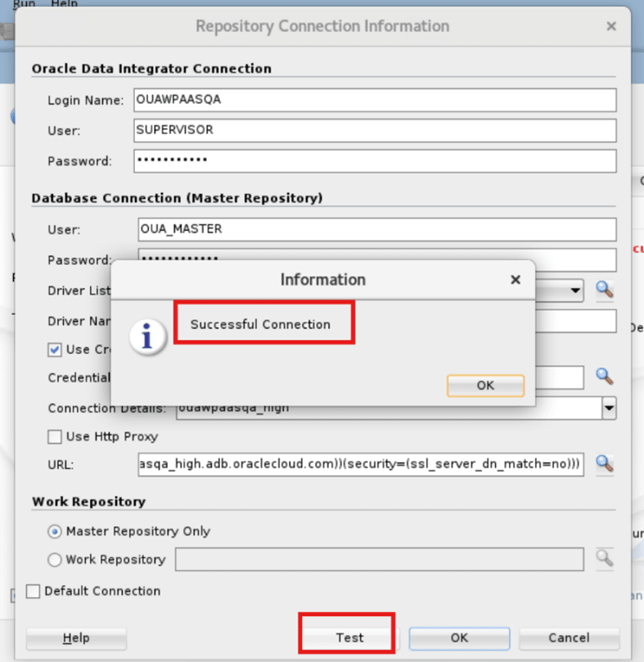Click OK in the Information dialog
Screen dimensions: 644x662
[485, 385]
